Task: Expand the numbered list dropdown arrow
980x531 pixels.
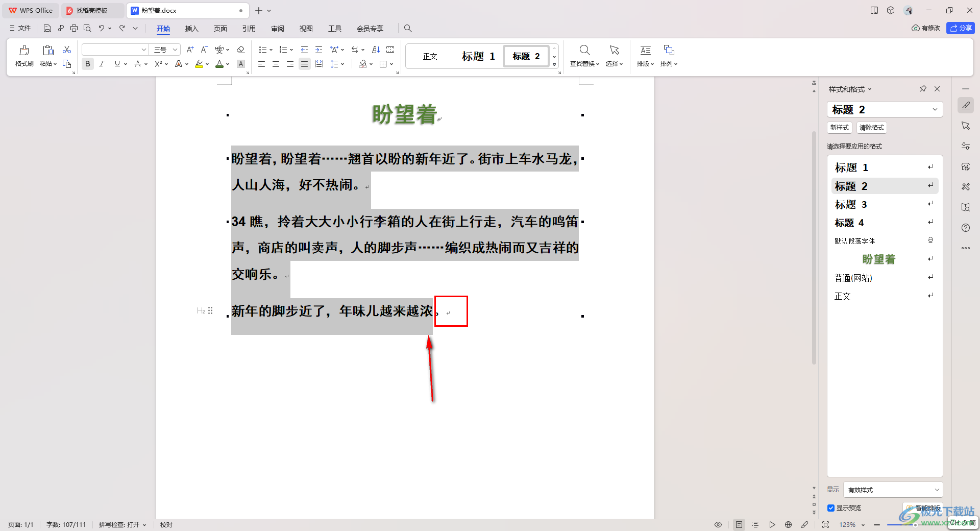Action: [x=291, y=50]
